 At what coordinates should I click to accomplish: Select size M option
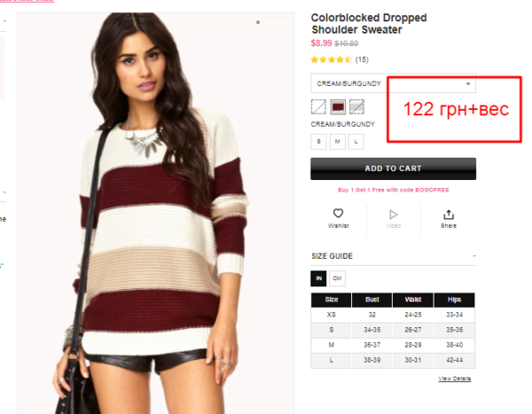[x=337, y=142]
